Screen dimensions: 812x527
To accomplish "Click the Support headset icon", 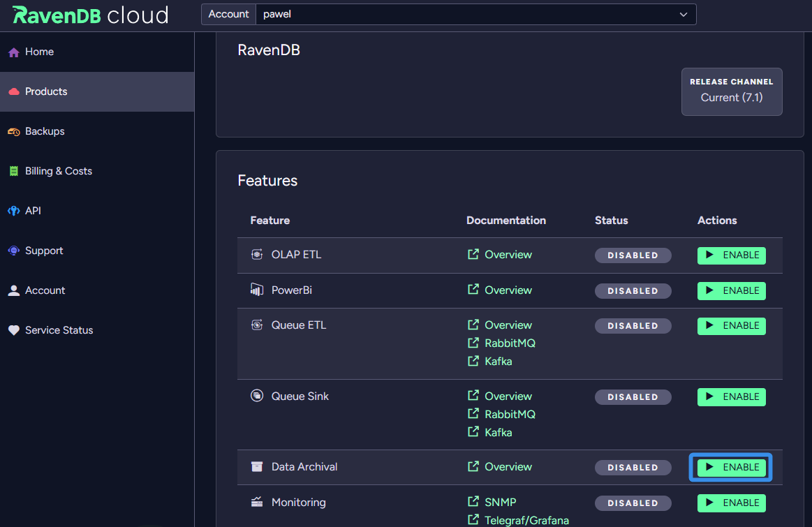I will coord(13,251).
